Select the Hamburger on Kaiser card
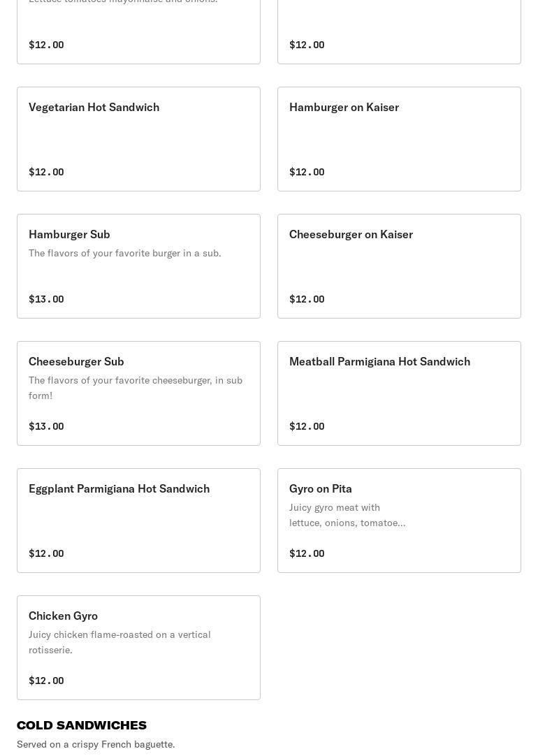 [x=399, y=138]
